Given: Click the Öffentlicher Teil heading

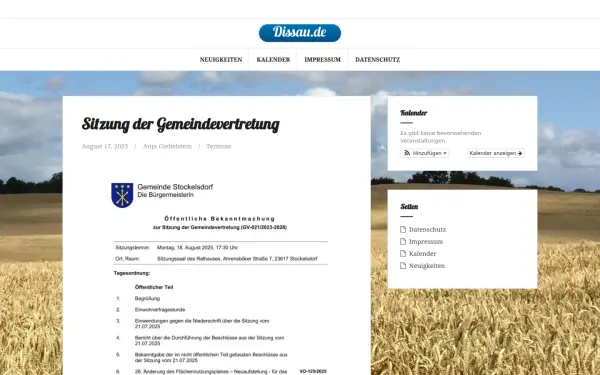Looking at the screenshot, I should tap(154, 287).
